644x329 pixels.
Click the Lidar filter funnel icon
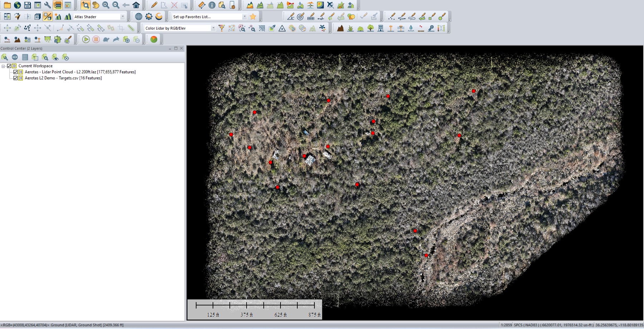click(222, 28)
